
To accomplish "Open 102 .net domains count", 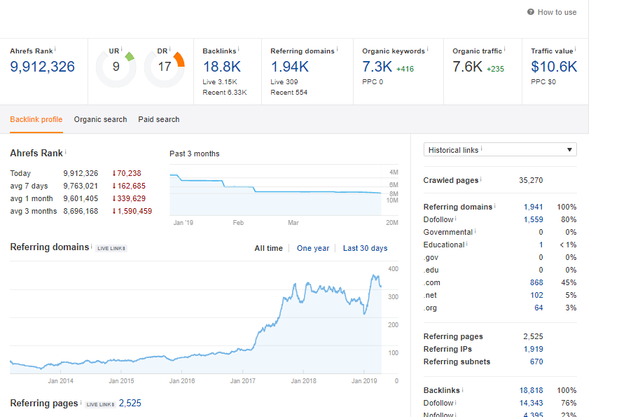I will pos(536,295).
